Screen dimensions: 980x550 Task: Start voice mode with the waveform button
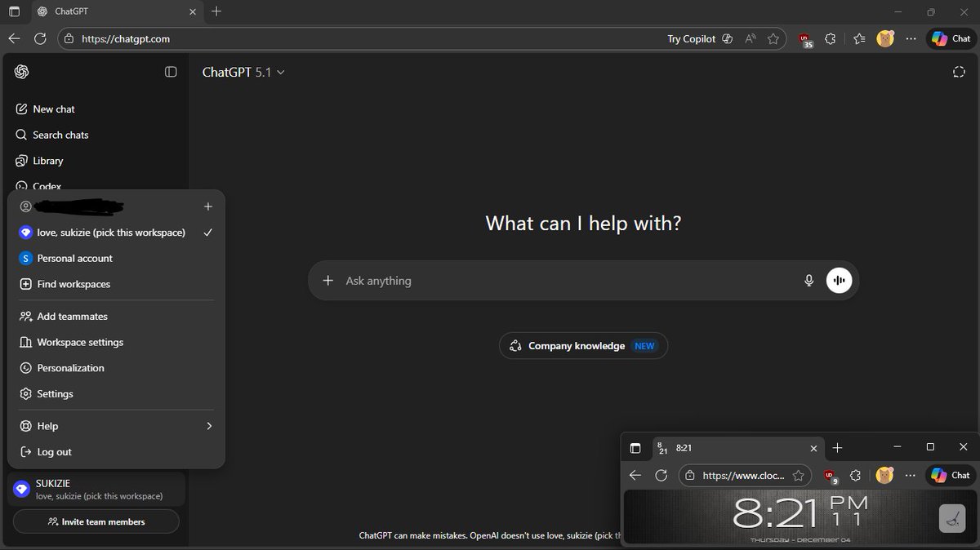pyautogui.click(x=839, y=281)
